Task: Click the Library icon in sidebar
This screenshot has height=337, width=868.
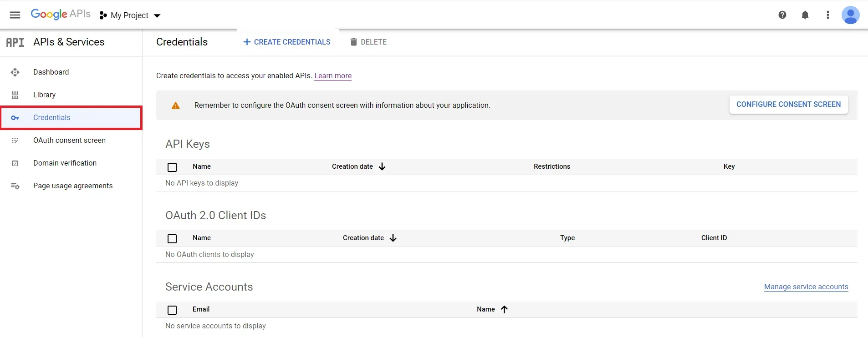Action: tap(15, 95)
